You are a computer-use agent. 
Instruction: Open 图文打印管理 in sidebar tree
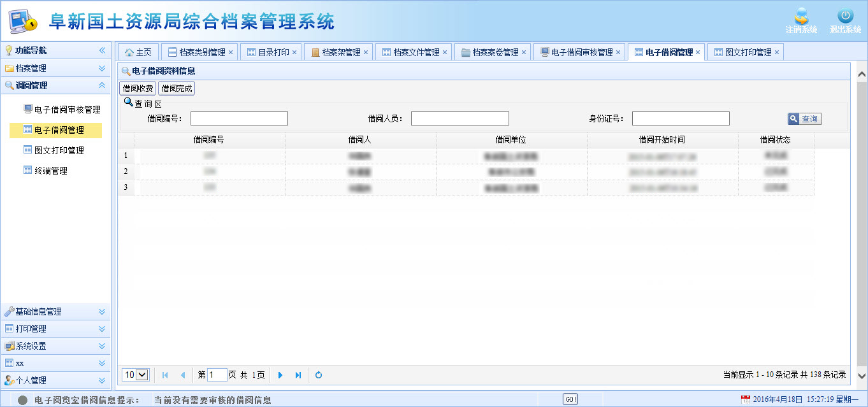click(59, 150)
